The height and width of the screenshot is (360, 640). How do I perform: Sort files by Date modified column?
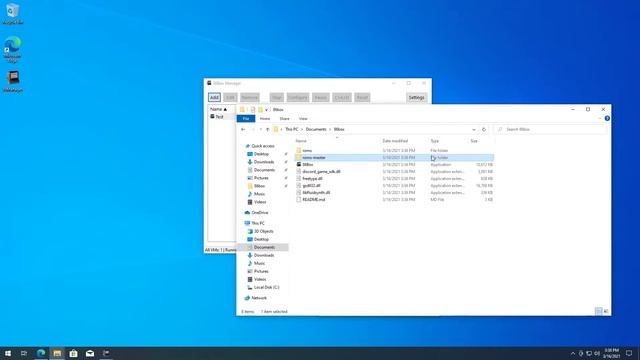[x=395, y=141]
